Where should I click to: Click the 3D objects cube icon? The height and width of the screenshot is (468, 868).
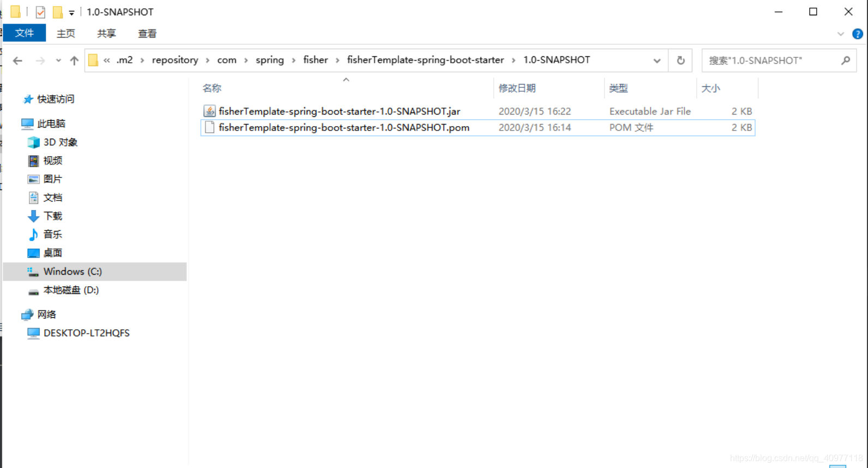33,142
